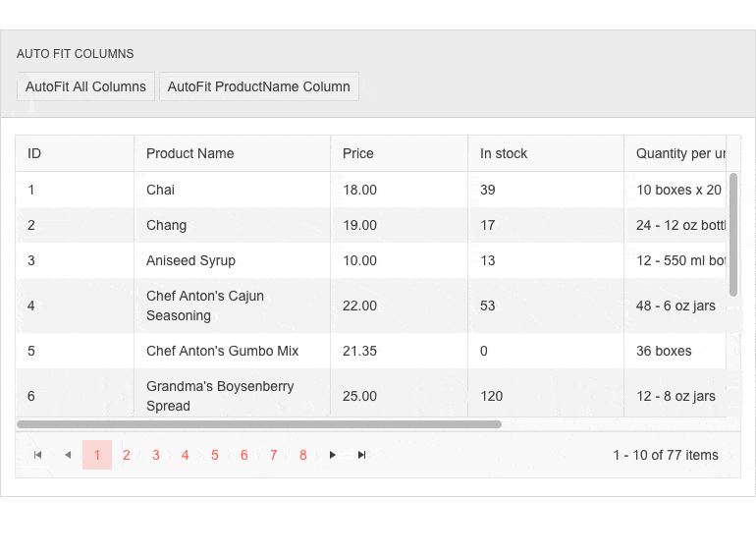This screenshot has height=556, width=756.
Task: Click the In stock value 39
Action: (546, 190)
